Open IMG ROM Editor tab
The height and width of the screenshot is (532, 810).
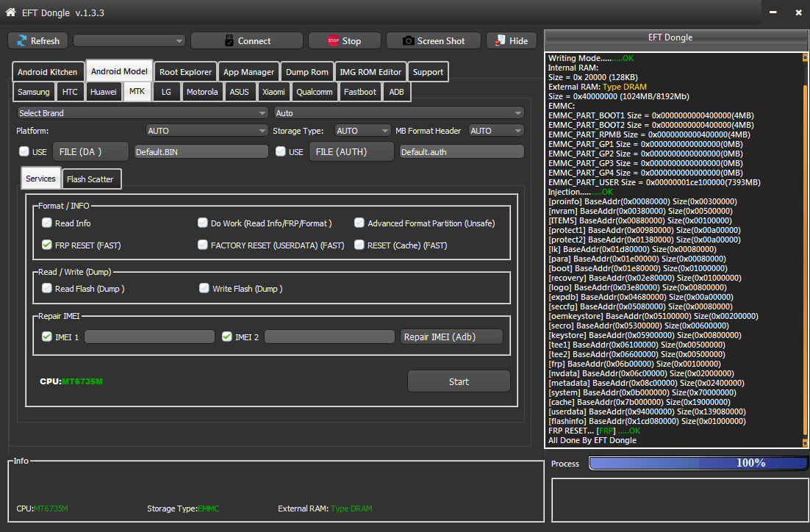(370, 72)
